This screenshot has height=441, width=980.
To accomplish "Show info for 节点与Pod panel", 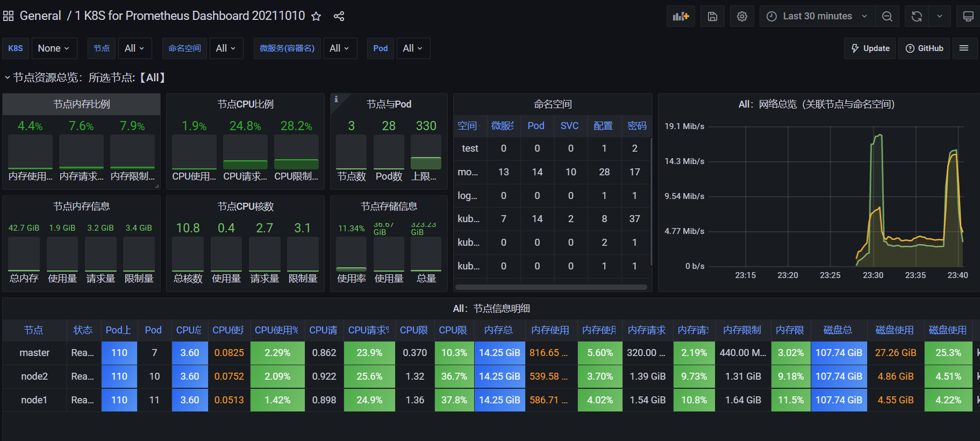I will pos(336,99).
